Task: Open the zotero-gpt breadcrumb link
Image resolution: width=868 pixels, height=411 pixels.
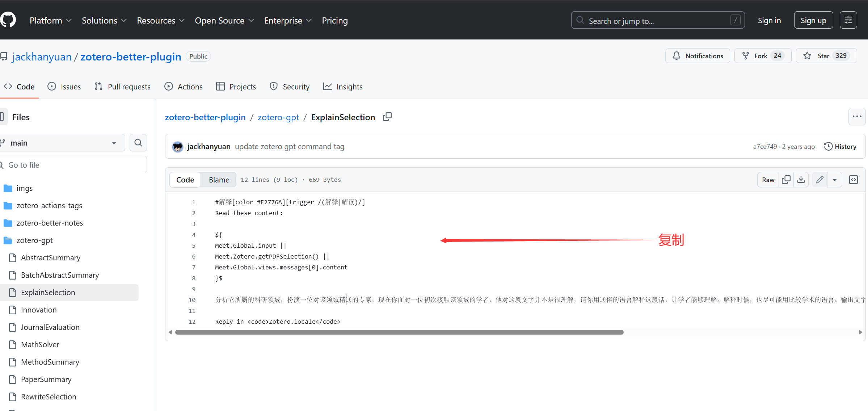Action: (x=278, y=117)
